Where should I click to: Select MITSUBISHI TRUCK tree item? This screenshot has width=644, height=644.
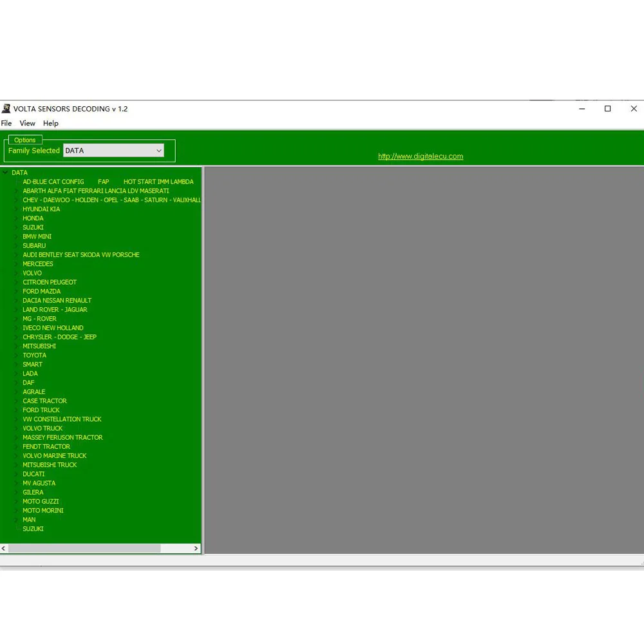pos(50,465)
